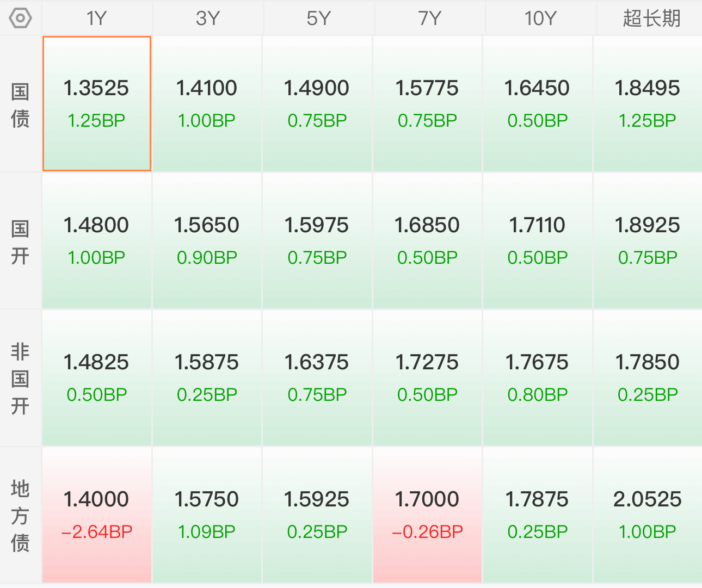Open 非国开 5Y cell showing 1.6375
Screen dimensions: 702x588
(x=317, y=377)
